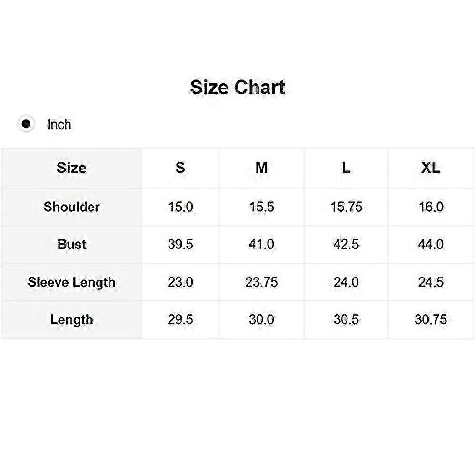Click the 29.5 length value for S
Screen dimensions: 476x476
pyautogui.click(x=180, y=320)
